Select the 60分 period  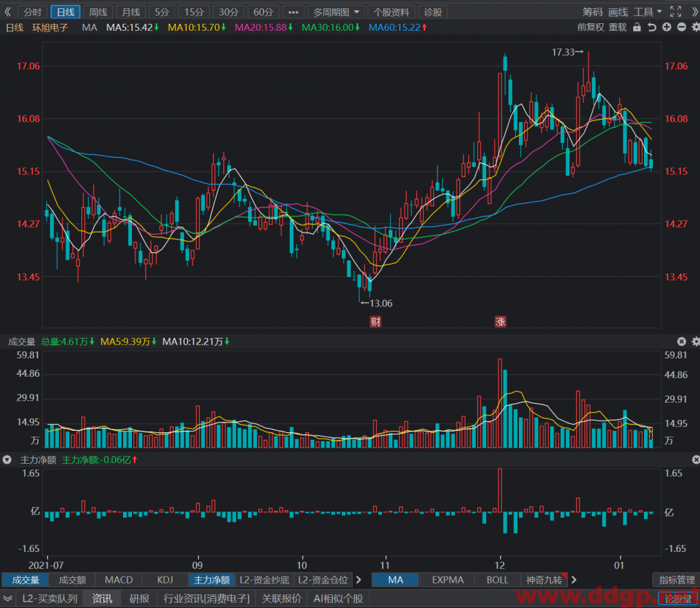pos(263,12)
